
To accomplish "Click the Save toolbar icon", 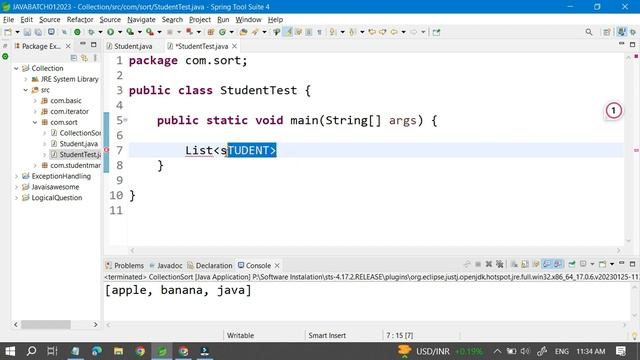I will [x=27, y=32].
